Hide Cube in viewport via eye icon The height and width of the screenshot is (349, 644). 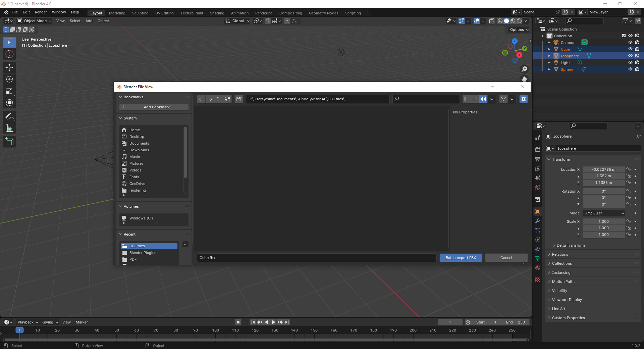pos(630,49)
